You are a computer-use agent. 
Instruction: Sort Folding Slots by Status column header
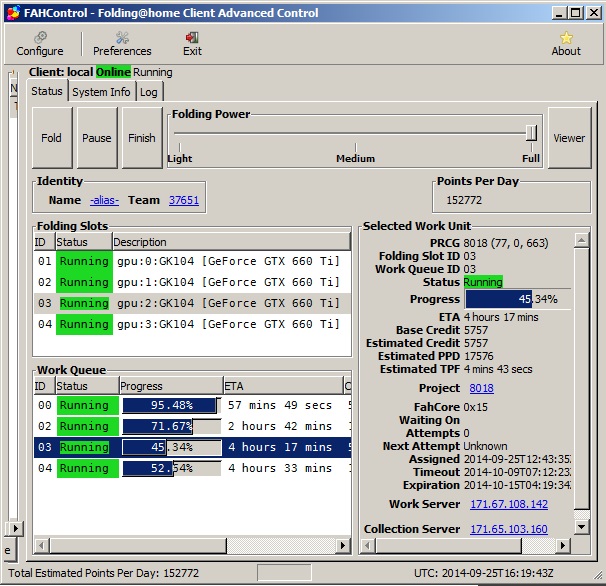click(x=84, y=242)
